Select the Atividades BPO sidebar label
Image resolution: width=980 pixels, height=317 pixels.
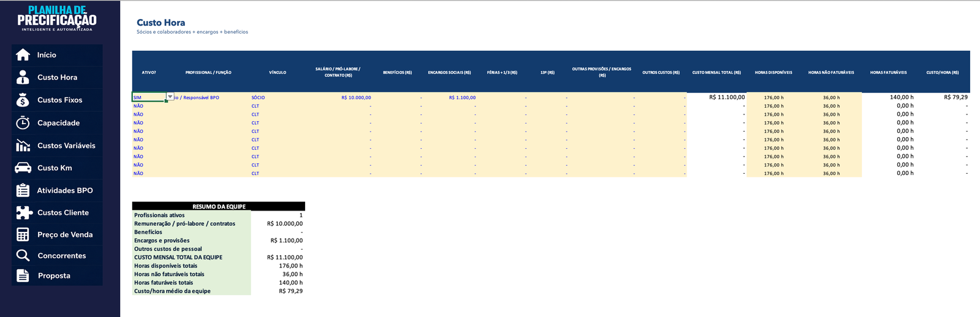pyautogui.click(x=65, y=190)
